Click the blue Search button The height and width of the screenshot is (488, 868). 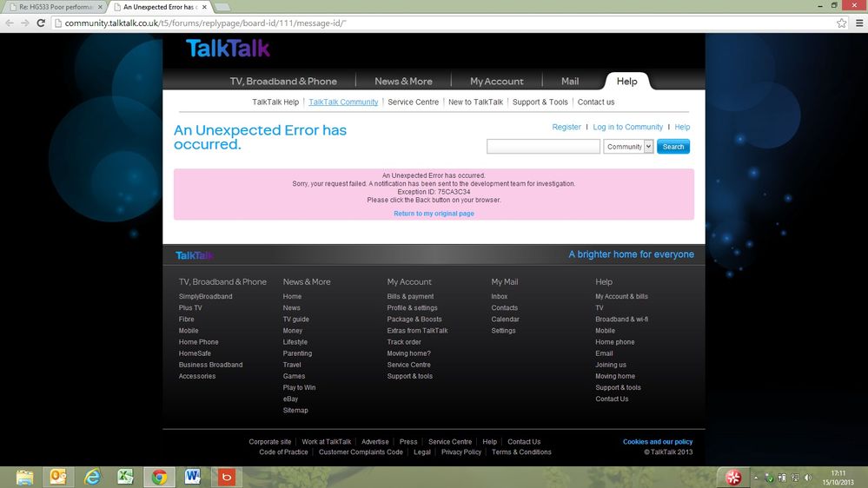[673, 147]
